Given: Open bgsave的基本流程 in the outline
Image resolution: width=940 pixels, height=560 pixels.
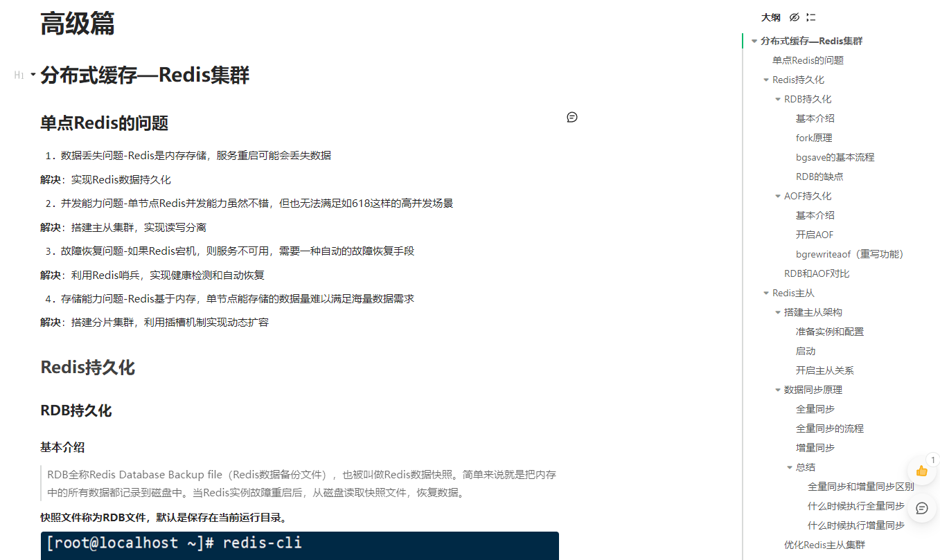Looking at the screenshot, I should [835, 157].
